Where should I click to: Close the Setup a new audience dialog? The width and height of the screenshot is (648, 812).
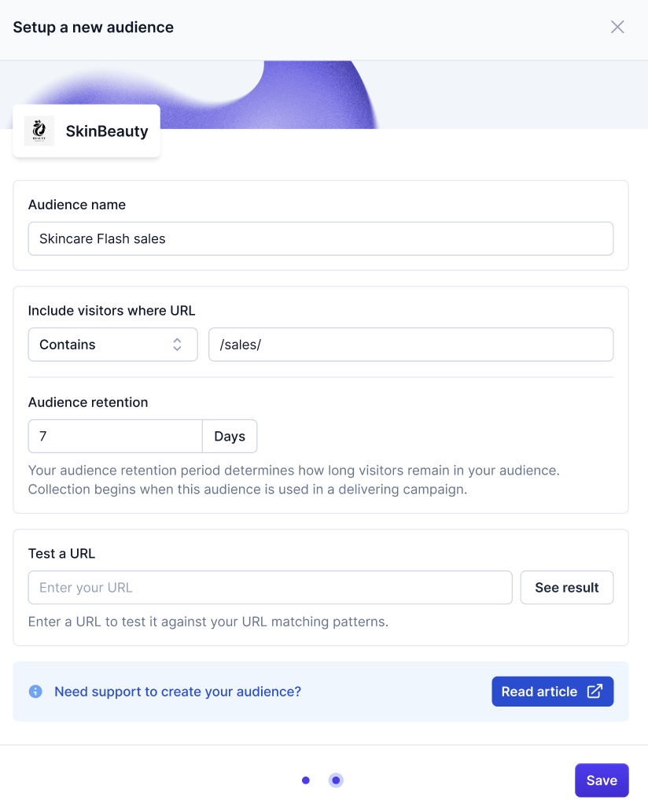pos(617,28)
